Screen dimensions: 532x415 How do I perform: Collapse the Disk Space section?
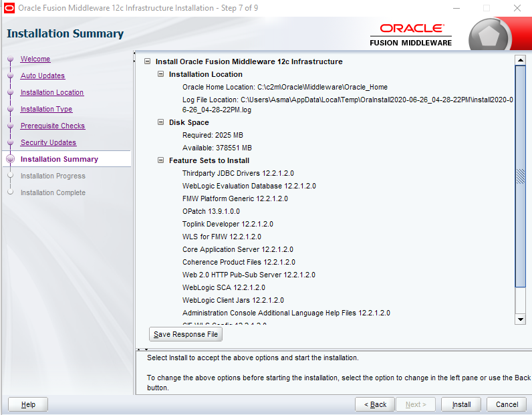[161, 122]
